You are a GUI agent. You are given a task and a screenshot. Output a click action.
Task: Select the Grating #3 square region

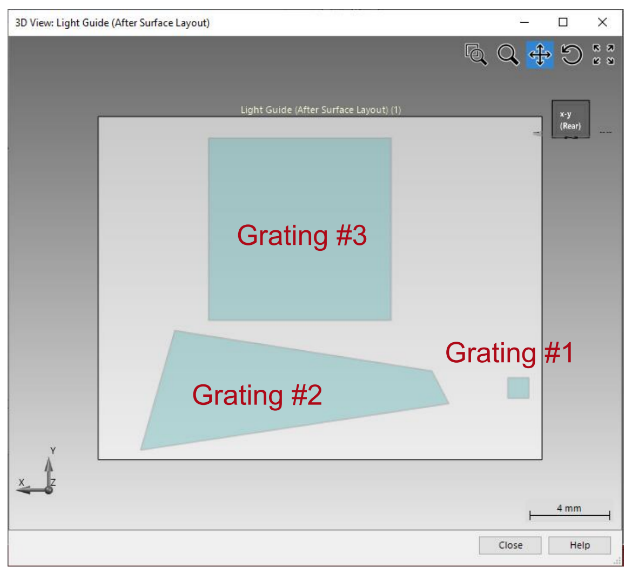click(300, 229)
